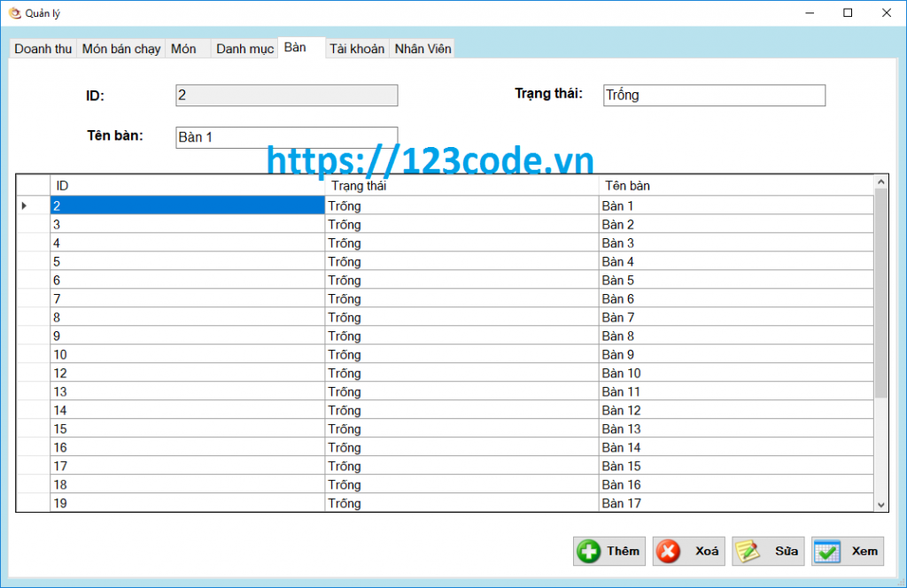Select the row containing Bàn 5
The height and width of the screenshot is (588, 907).
[354, 280]
